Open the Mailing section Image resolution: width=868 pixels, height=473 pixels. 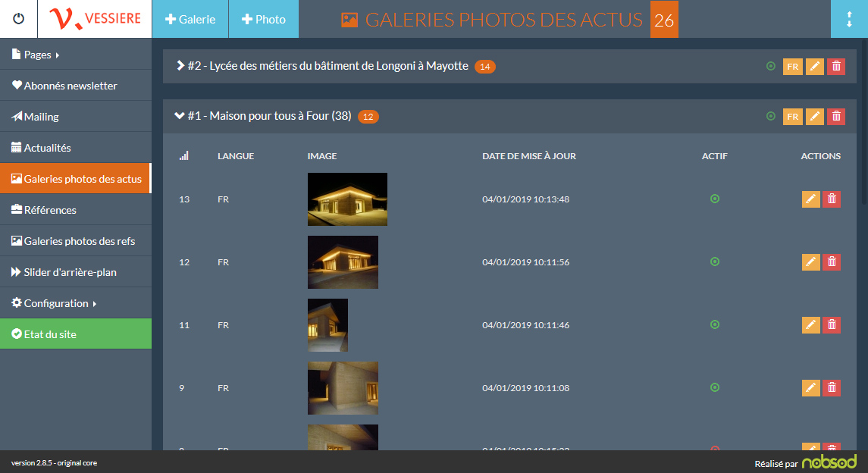point(75,116)
